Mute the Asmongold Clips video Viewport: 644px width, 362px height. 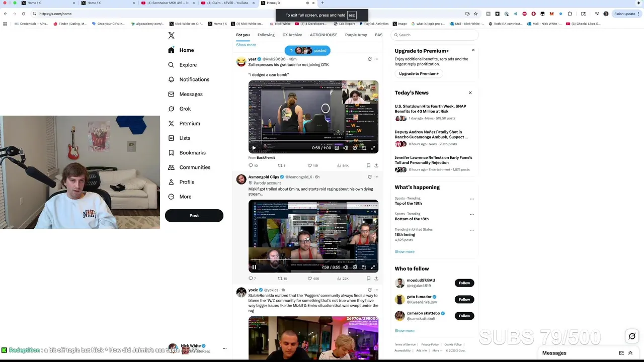346,267
